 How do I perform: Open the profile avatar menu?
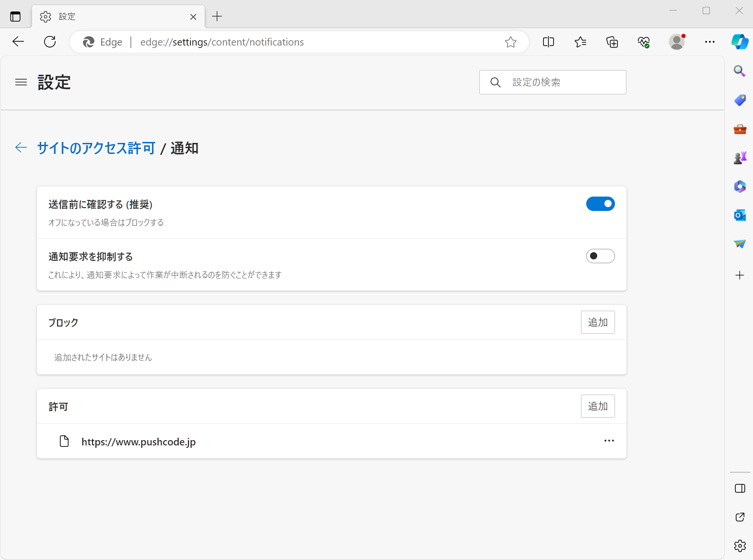pos(677,42)
